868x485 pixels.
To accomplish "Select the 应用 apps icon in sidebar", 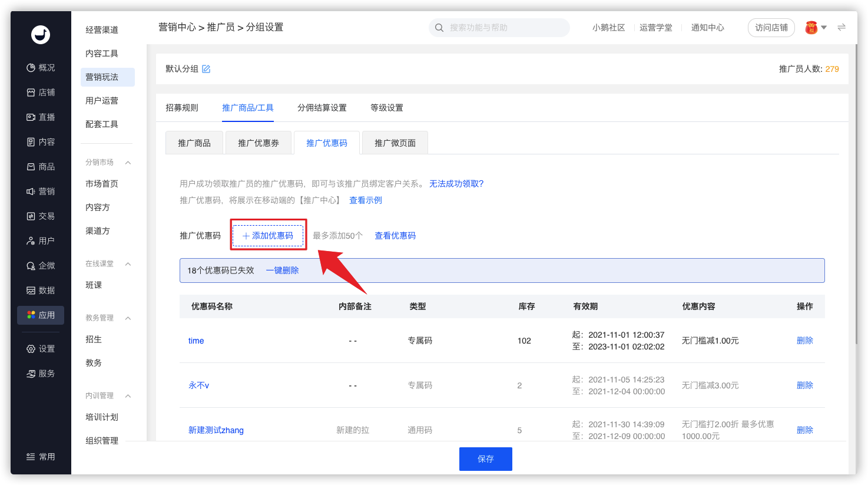I will point(31,315).
